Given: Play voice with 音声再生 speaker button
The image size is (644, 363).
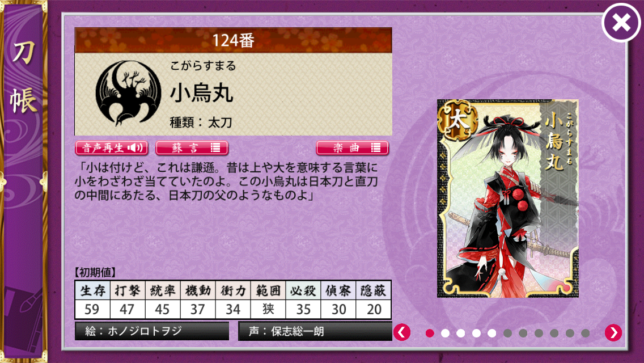Looking at the screenshot, I should (x=111, y=148).
